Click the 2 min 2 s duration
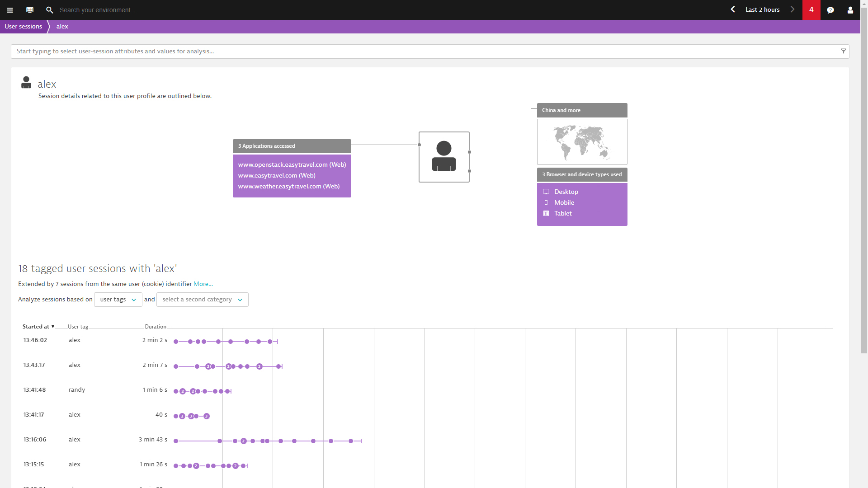 [155, 340]
